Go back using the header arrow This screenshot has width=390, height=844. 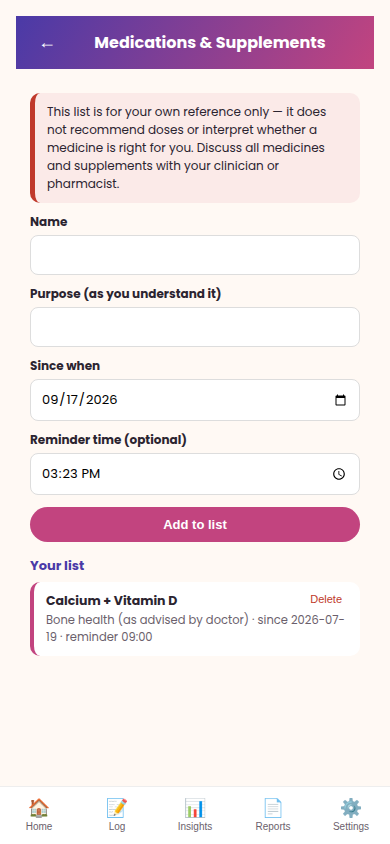[x=47, y=45]
